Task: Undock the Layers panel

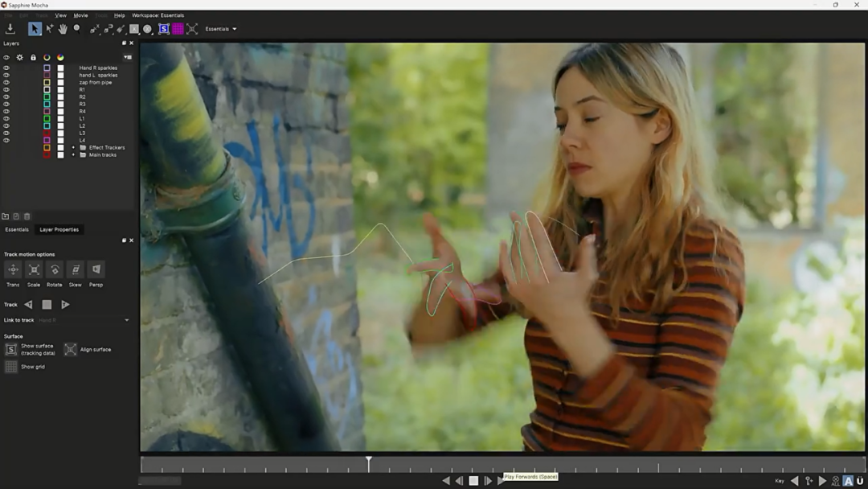Action: 124,43
